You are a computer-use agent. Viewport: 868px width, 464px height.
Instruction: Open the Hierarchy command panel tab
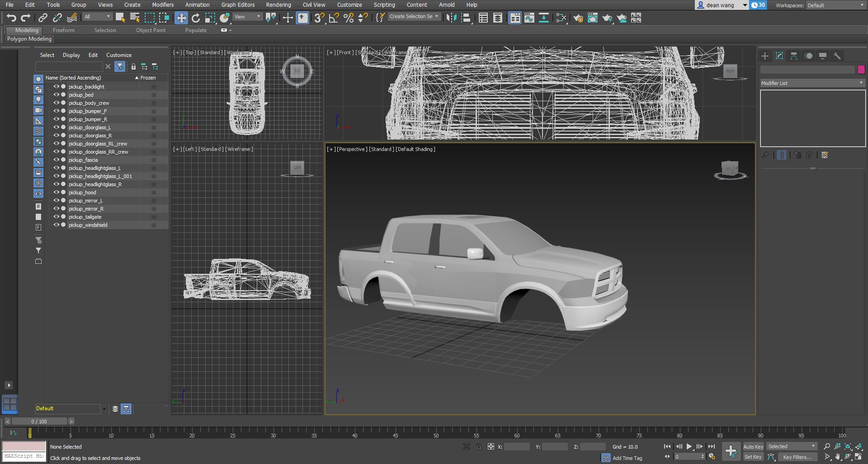pyautogui.click(x=794, y=56)
